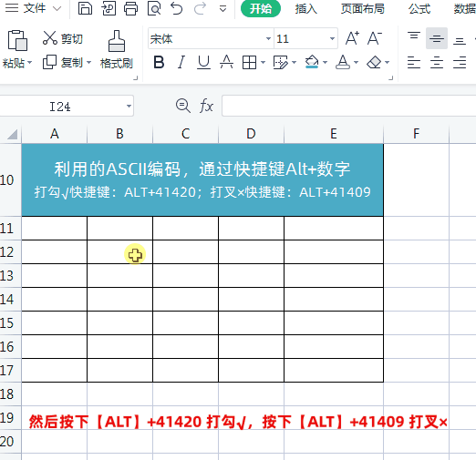Apply the fill color bucket
476x460 pixels.
[312, 62]
